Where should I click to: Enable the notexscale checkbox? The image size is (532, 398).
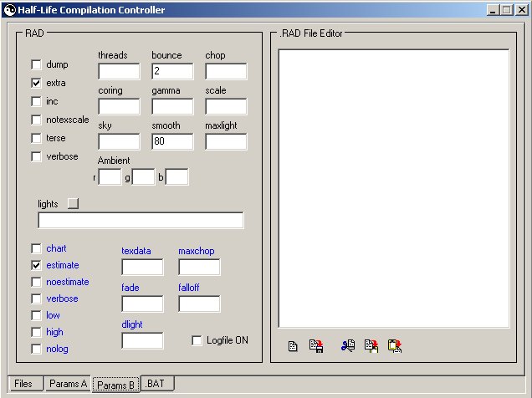point(36,120)
